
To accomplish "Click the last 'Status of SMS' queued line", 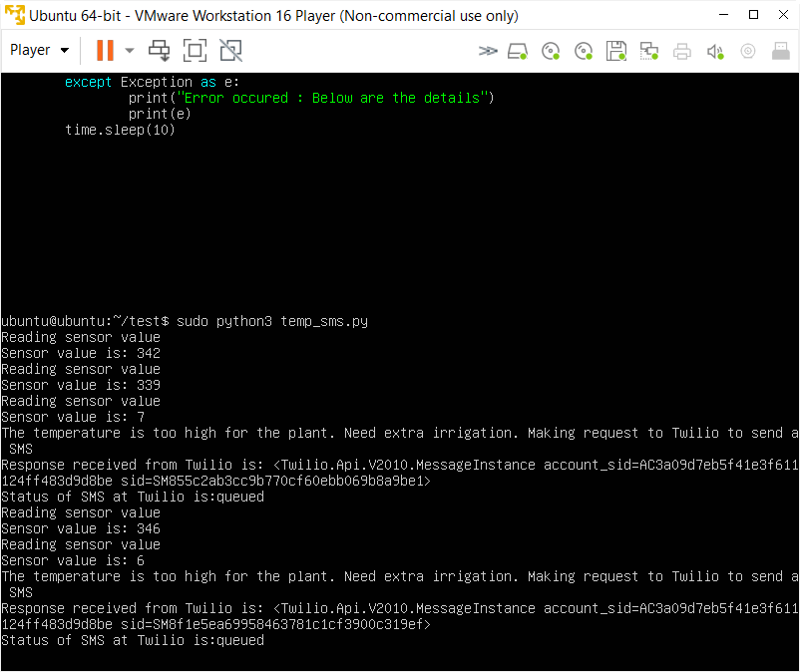I will pos(133,640).
